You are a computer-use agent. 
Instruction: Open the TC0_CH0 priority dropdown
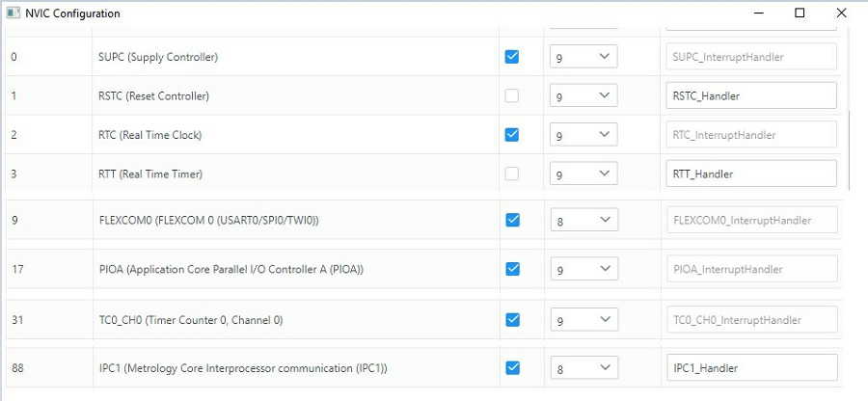click(x=584, y=319)
